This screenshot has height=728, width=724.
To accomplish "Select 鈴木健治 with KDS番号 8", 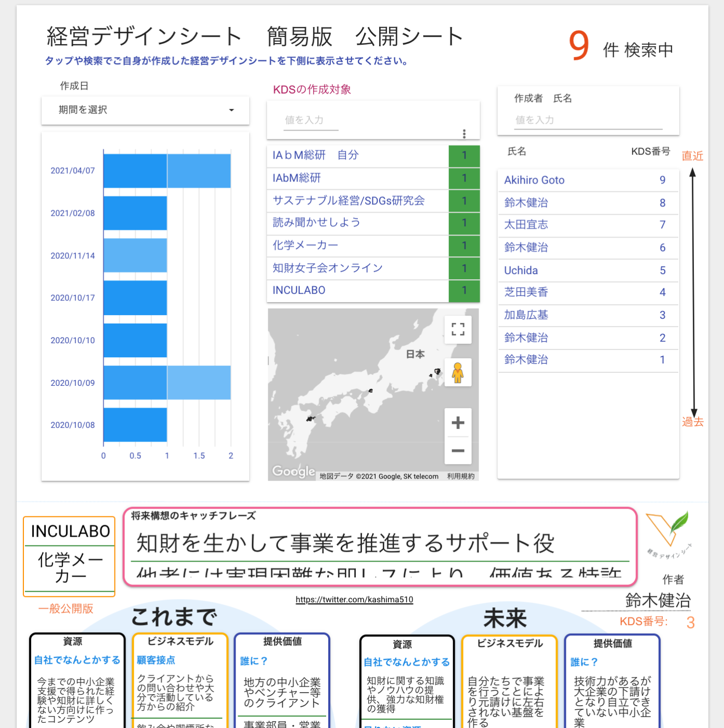I will tap(588, 203).
